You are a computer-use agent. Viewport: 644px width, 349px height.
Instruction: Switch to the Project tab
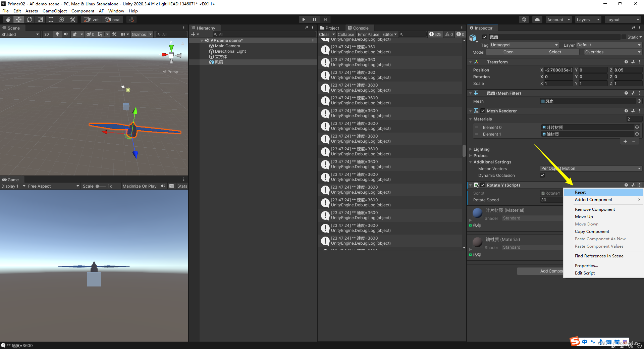pos(330,28)
